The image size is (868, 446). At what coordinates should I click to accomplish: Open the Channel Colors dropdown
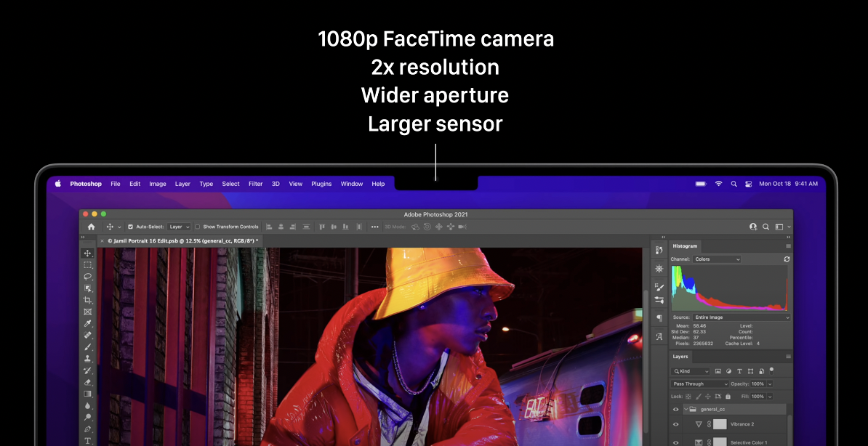pyautogui.click(x=717, y=259)
